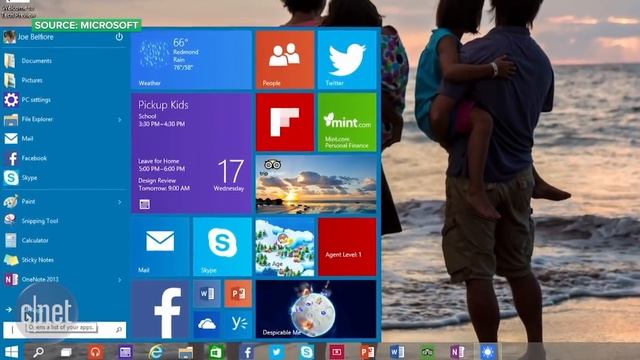Open the small PowerPoint tile
The image size is (640, 360).
click(238, 293)
